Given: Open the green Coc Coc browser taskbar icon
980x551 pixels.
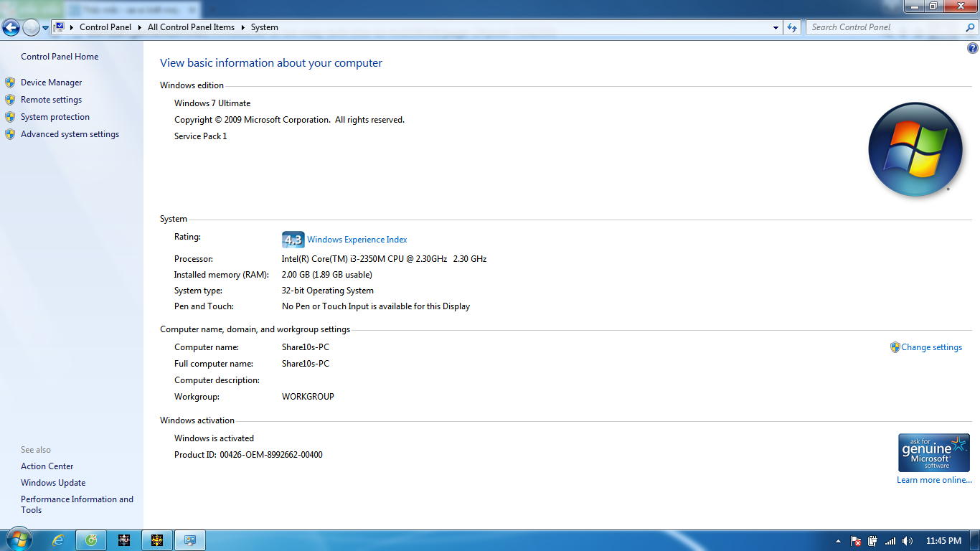Looking at the screenshot, I should (x=91, y=540).
